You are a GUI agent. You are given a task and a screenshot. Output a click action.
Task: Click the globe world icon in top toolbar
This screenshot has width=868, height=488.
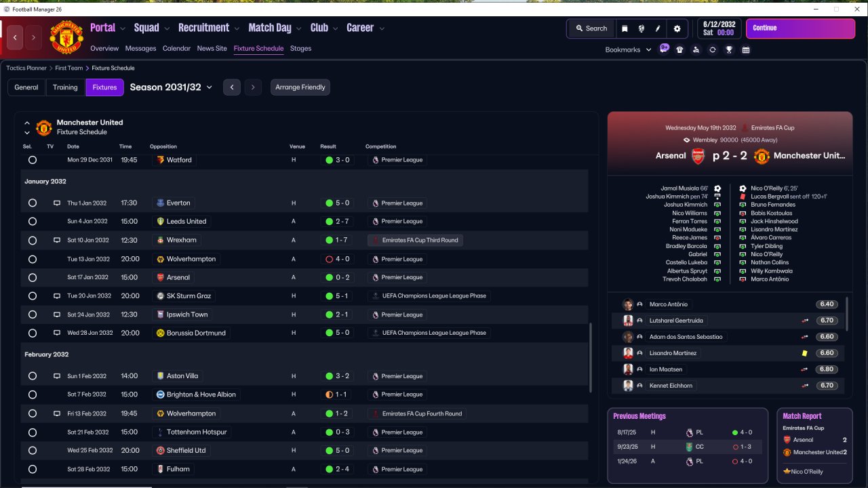[x=642, y=28]
